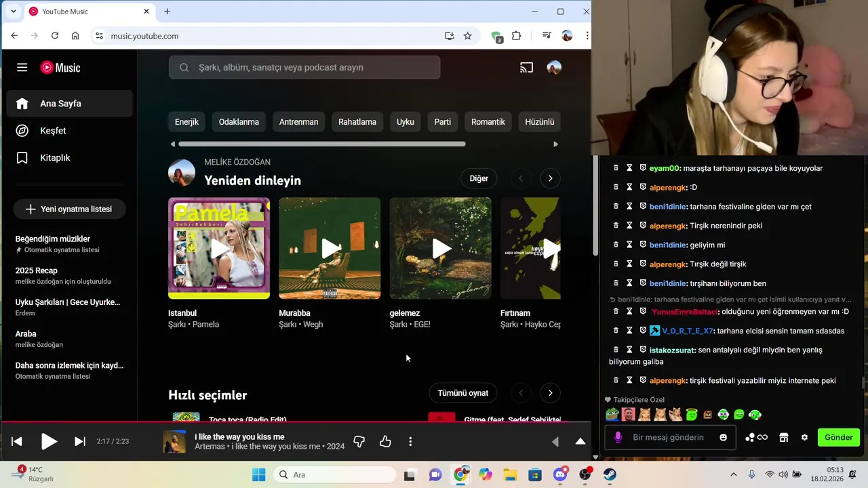The image size is (868, 488).
Task: Open a new browser tab
Action: click(x=167, y=12)
